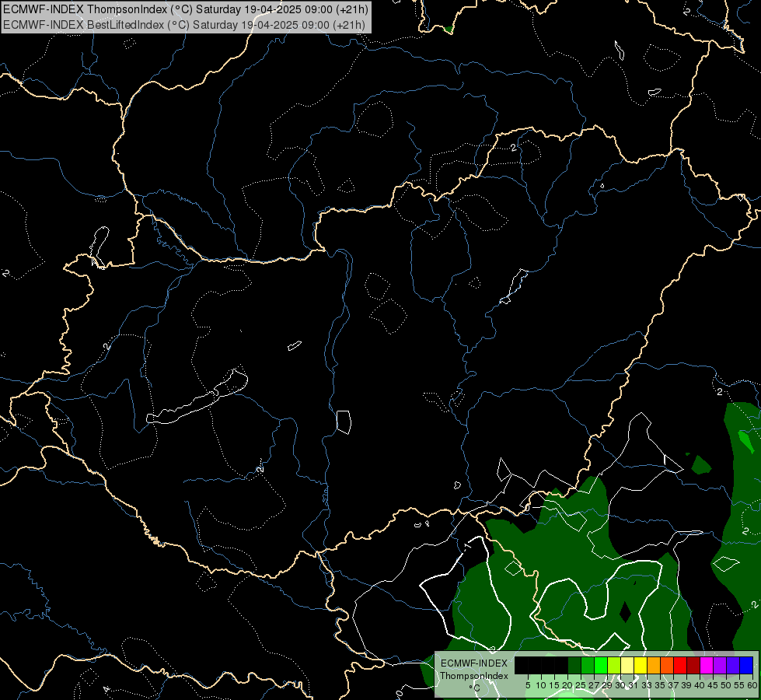Click the legend scale value '25'

tap(581, 685)
